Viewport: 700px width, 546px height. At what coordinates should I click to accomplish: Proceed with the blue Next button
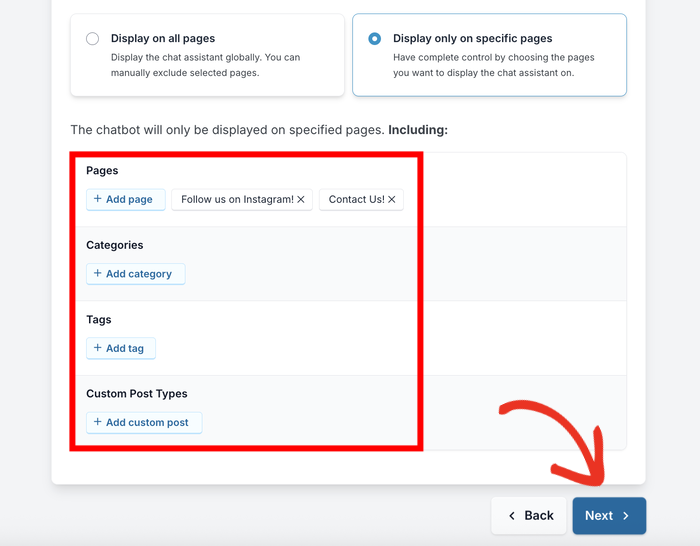[x=608, y=516]
